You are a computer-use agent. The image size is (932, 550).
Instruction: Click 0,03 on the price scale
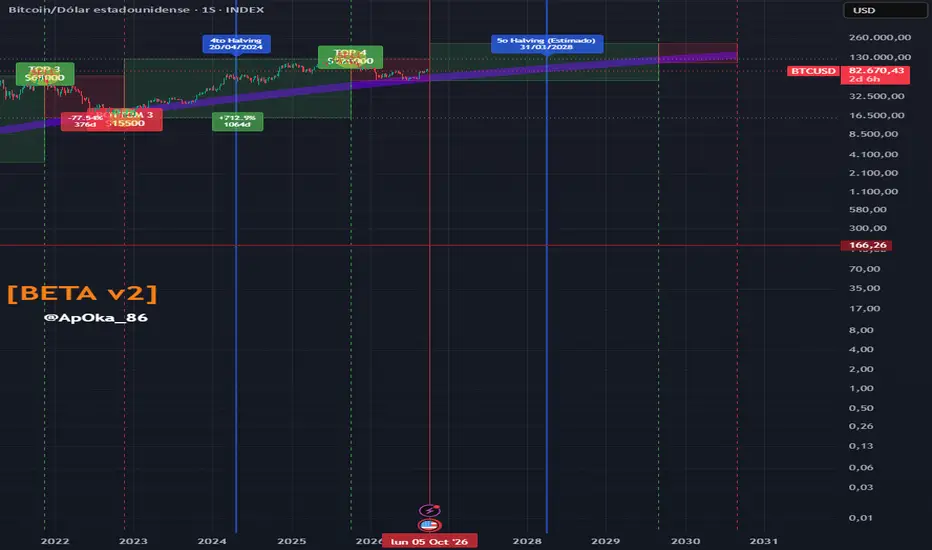861,487
